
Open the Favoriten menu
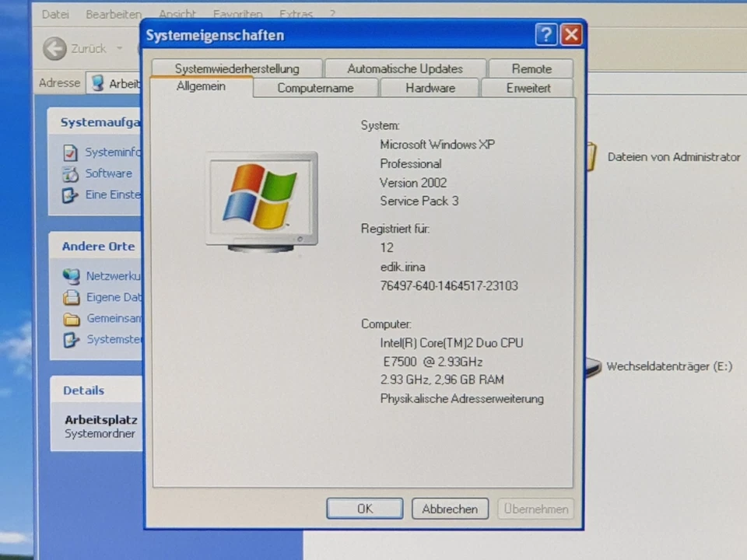coord(238,14)
